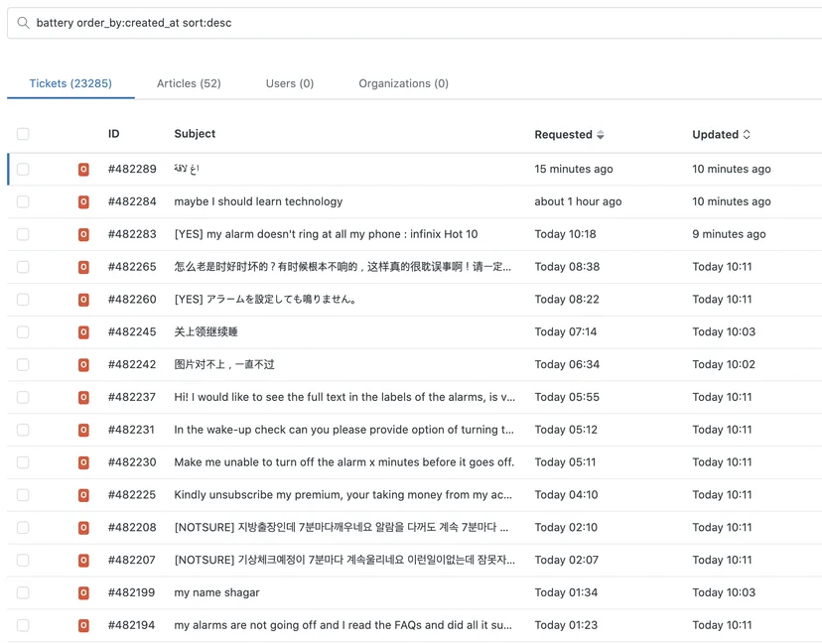This screenshot has height=644, width=822.
Task: Open the Tickets (23285) tab
Action: pos(70,83)
